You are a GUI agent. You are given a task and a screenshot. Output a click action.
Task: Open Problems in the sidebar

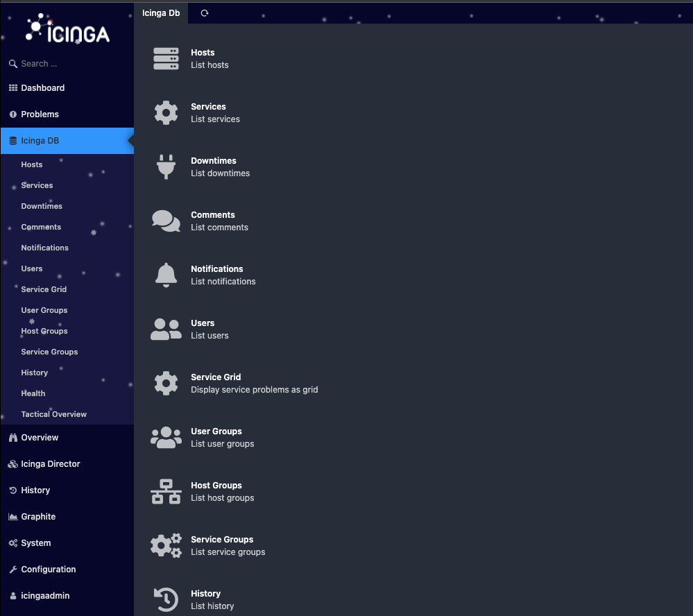click(40, 114)
